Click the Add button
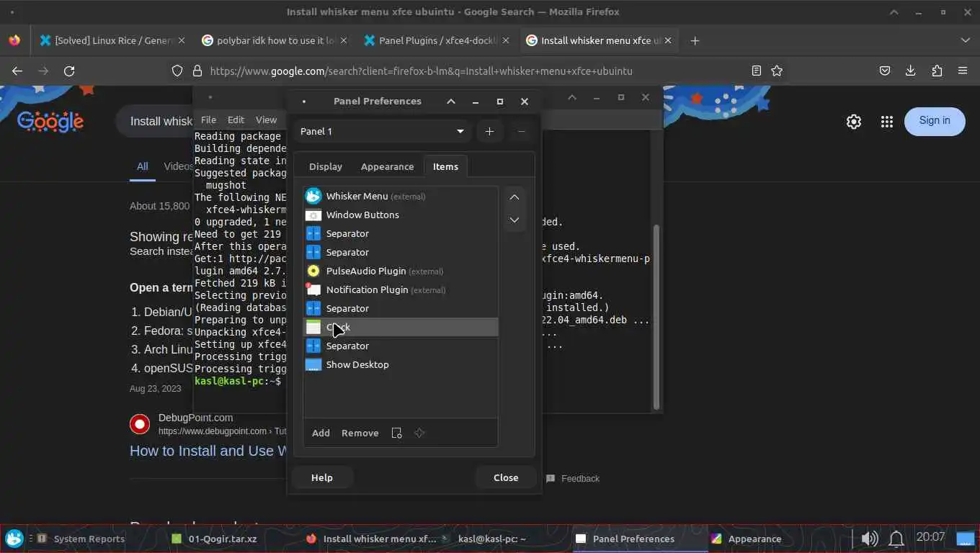This screenshot has height=553, width=980. coord(321,433)
